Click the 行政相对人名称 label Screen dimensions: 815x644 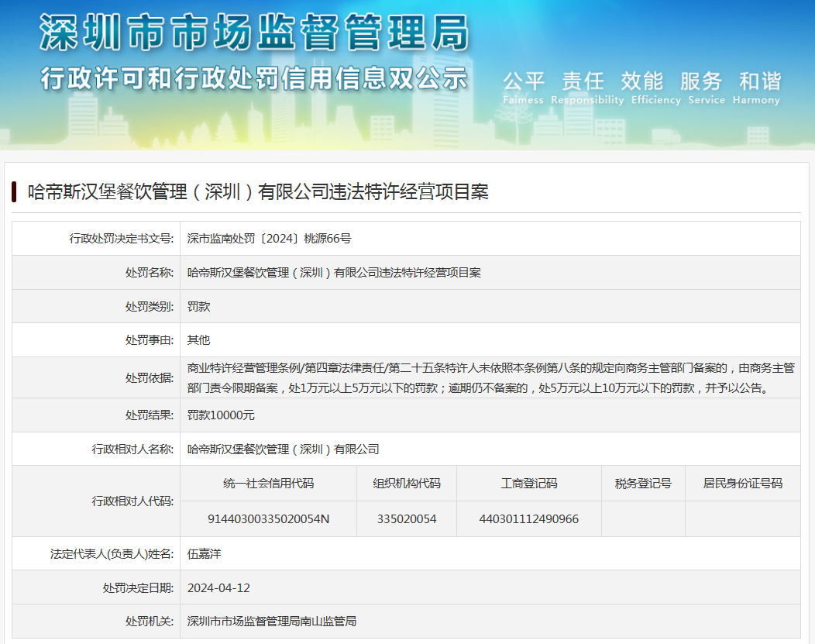(133, 449)
